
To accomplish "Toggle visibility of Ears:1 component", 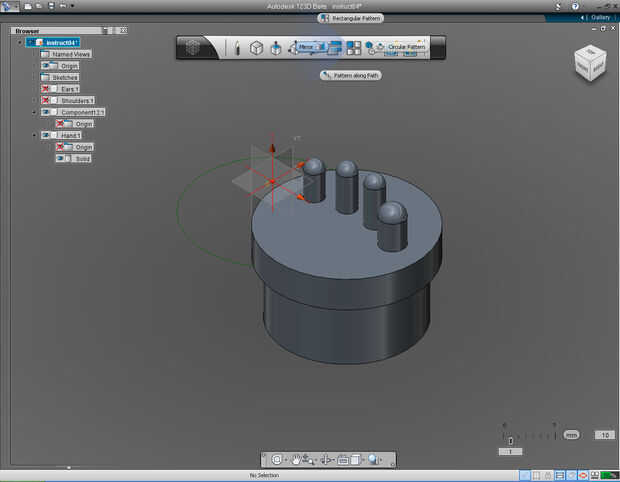I will 46,89.
